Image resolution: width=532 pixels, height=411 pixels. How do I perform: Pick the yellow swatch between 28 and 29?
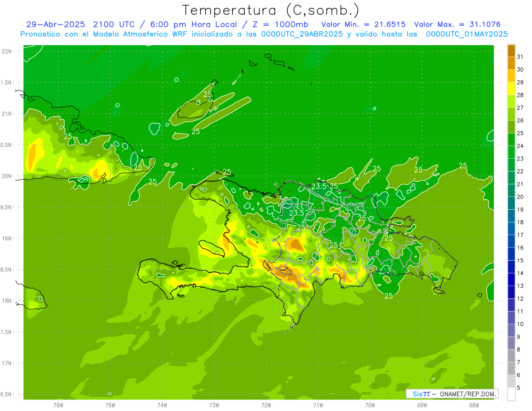pos(511,89)
